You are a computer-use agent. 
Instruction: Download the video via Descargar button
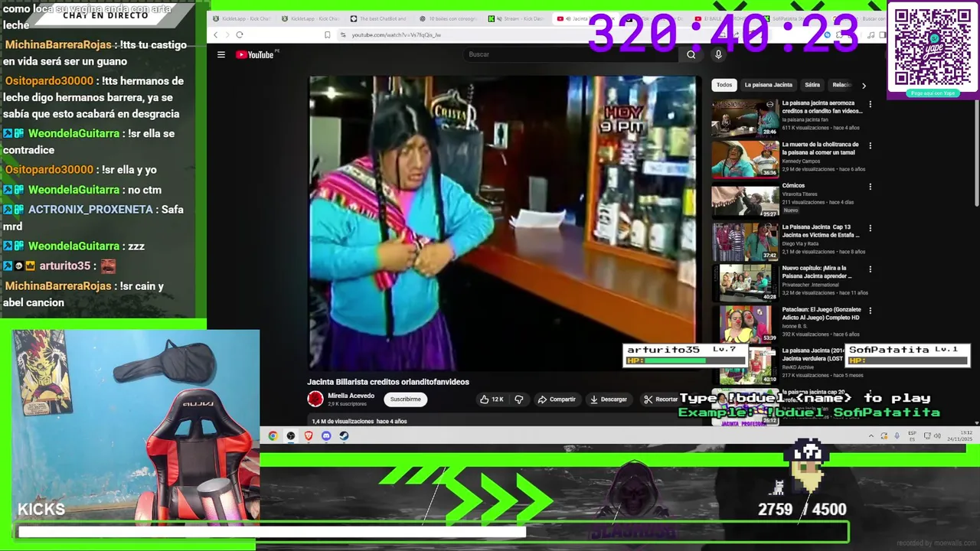(x=609, y=399)
